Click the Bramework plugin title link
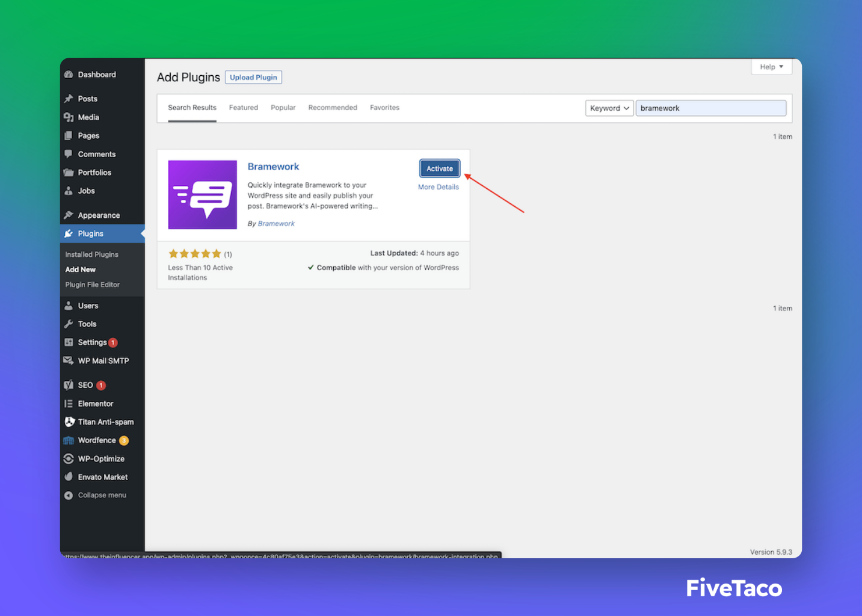The image size is (862, 616). point(273,167)
